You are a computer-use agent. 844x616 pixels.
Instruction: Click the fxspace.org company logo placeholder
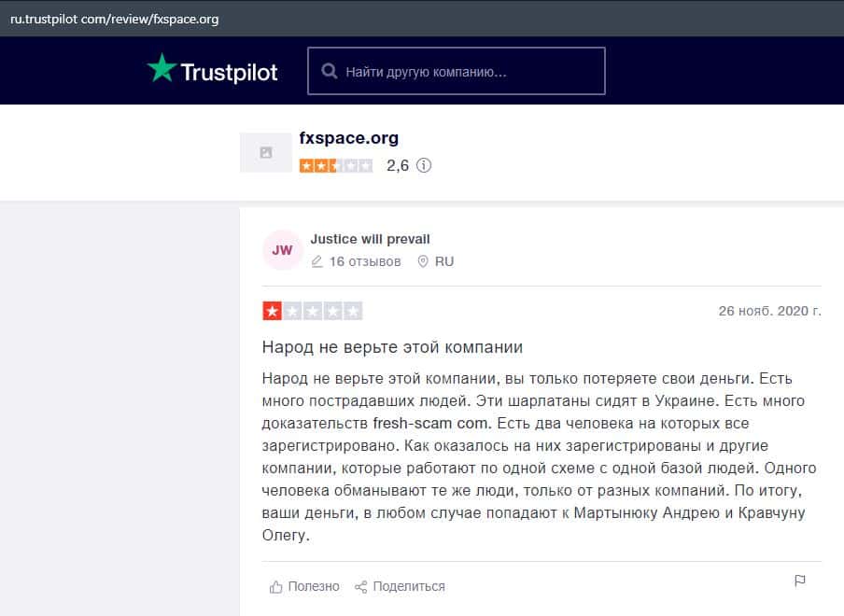click(x=266, y=153)
